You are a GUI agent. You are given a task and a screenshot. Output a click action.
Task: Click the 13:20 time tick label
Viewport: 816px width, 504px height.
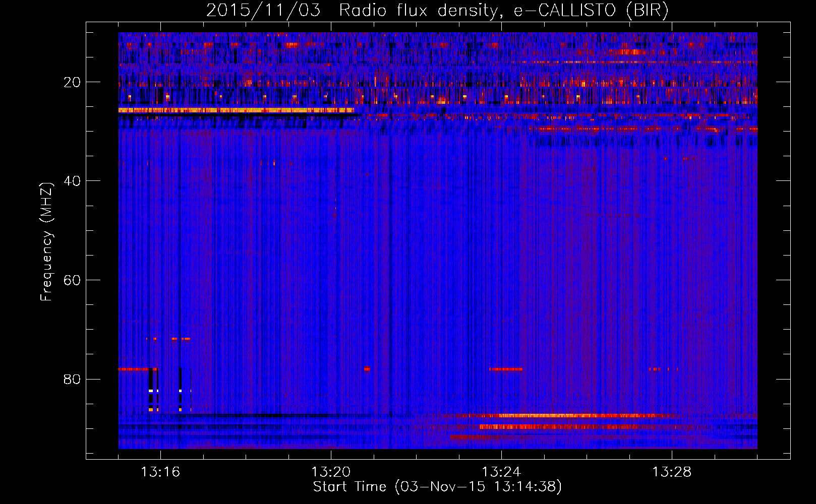[331, 472]
